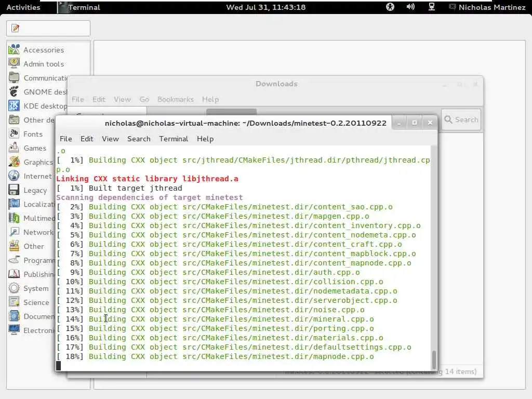This screenshot has width=532, height=399.
Task: Open the terminal Help menu
Action: pyautogui.click(x=205, y=139)
